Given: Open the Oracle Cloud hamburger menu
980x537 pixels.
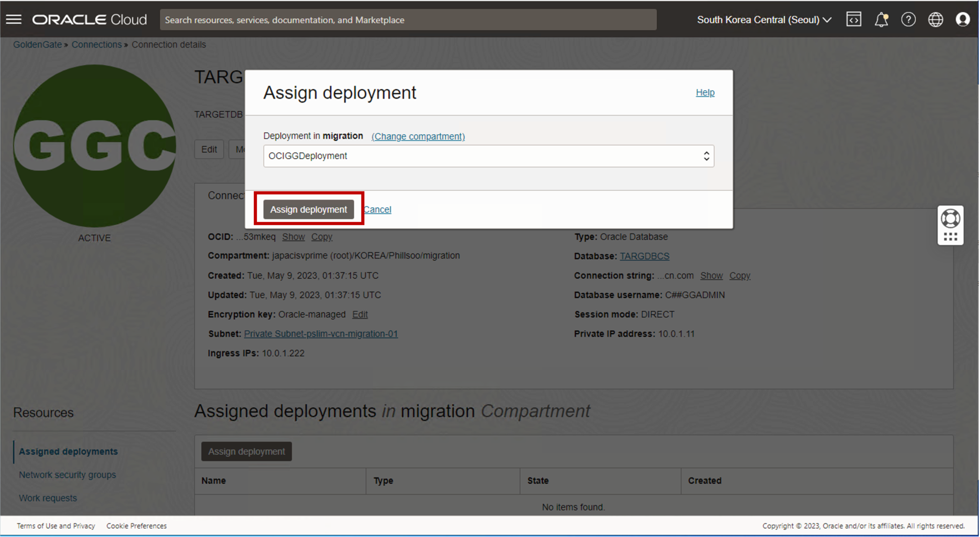Looking at the screenshot, I should click(13, 19).
